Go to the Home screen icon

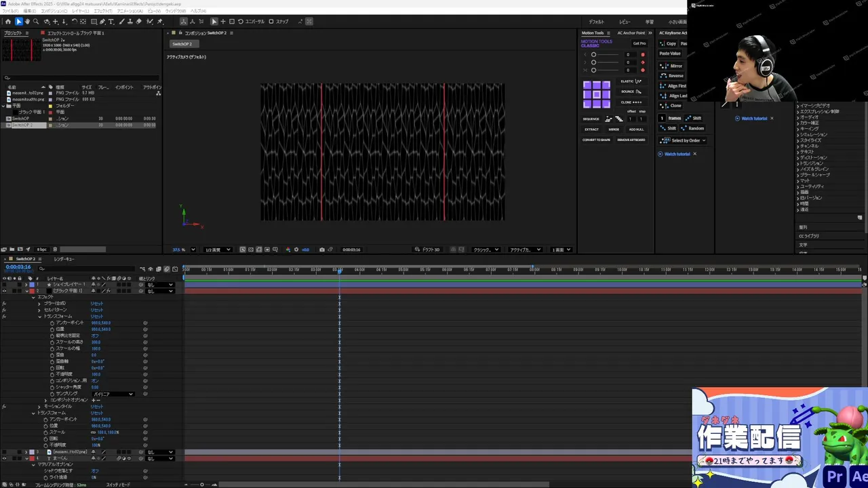tap(8, 21)
